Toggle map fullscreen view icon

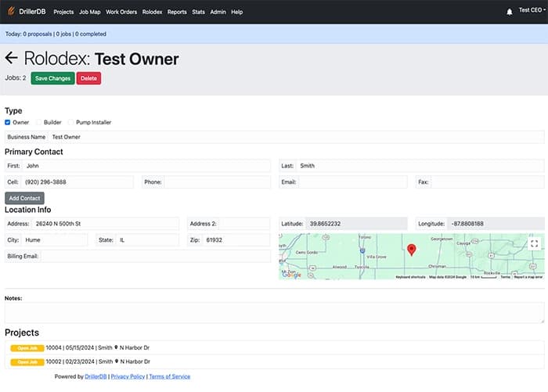534,243
